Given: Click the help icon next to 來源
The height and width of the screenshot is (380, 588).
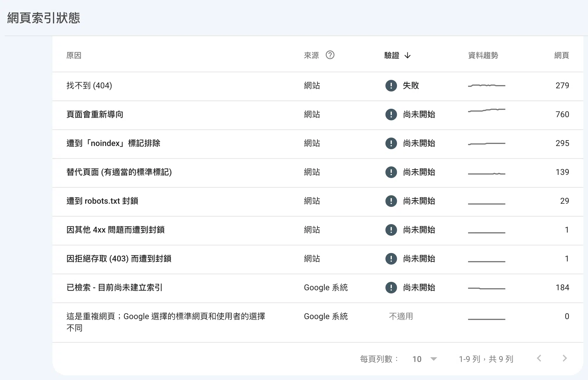Looking at the screenshot, I should [x=330, y=55].
